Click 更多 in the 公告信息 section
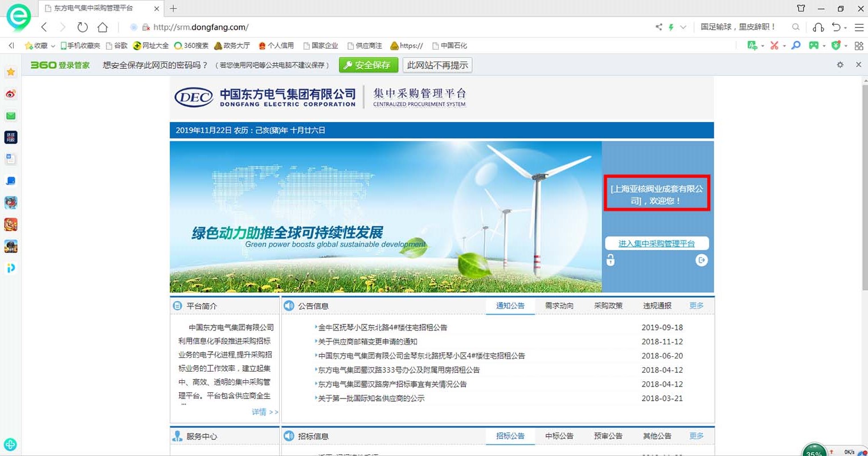Image resolution: width=868 pixels, height=456 pixels. point(697,306)
